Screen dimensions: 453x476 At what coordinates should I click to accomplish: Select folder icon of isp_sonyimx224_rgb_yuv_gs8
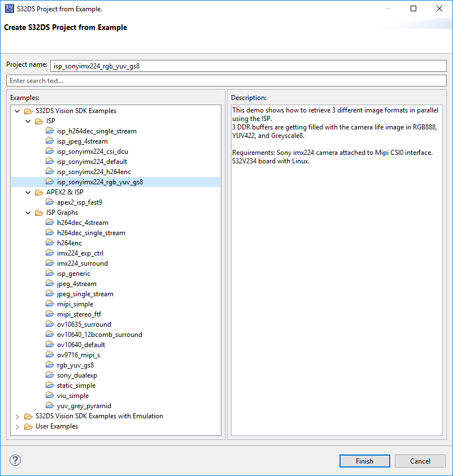pos(50,182)
